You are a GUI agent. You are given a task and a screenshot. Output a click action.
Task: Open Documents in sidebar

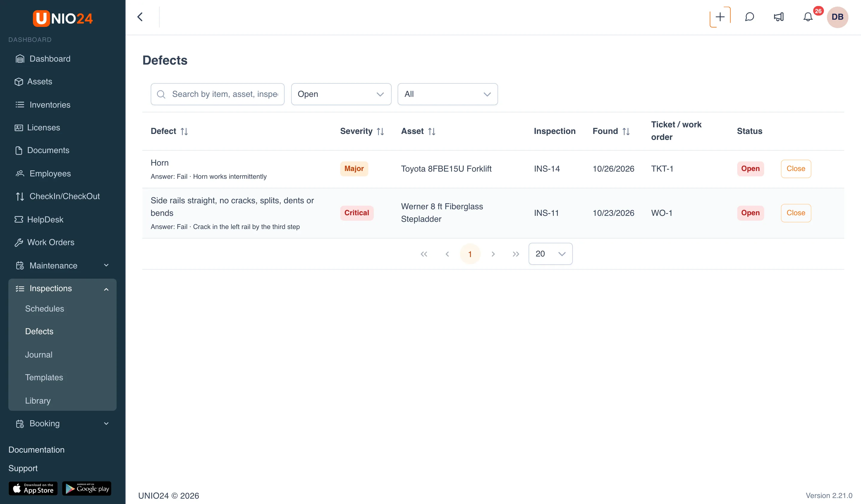(62, 150)
